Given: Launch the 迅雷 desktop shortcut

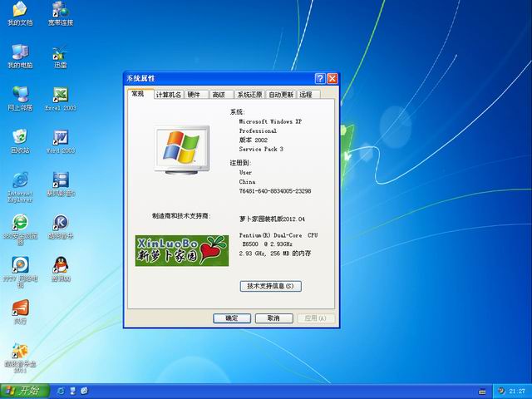Looking at the screenshot, I should pos(61,57).
